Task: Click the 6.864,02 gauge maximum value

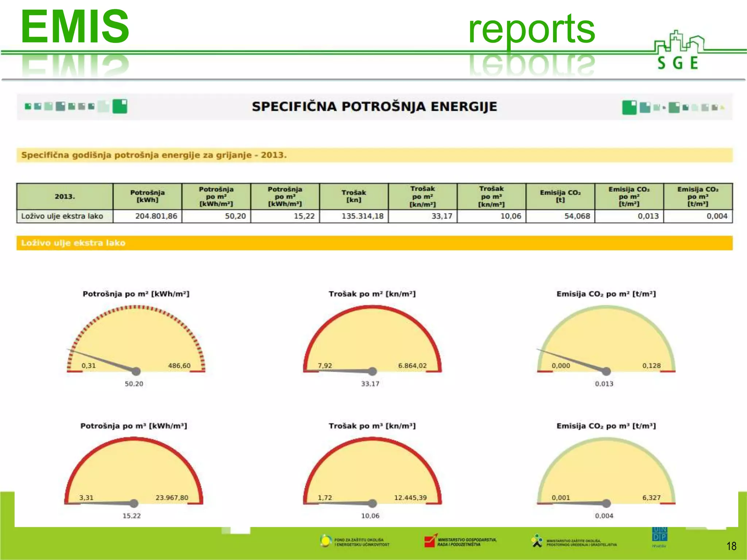Action: coord(412,366)
